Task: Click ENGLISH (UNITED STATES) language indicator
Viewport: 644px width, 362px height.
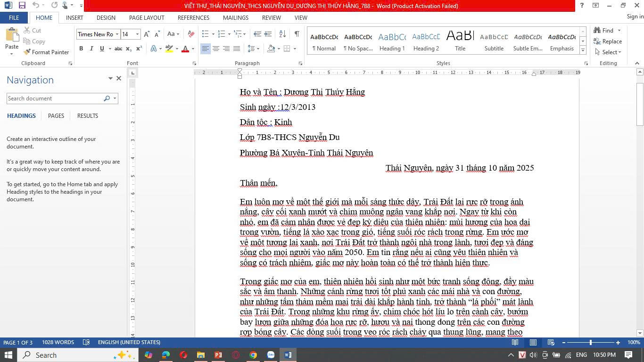Action: click(129, 342)
